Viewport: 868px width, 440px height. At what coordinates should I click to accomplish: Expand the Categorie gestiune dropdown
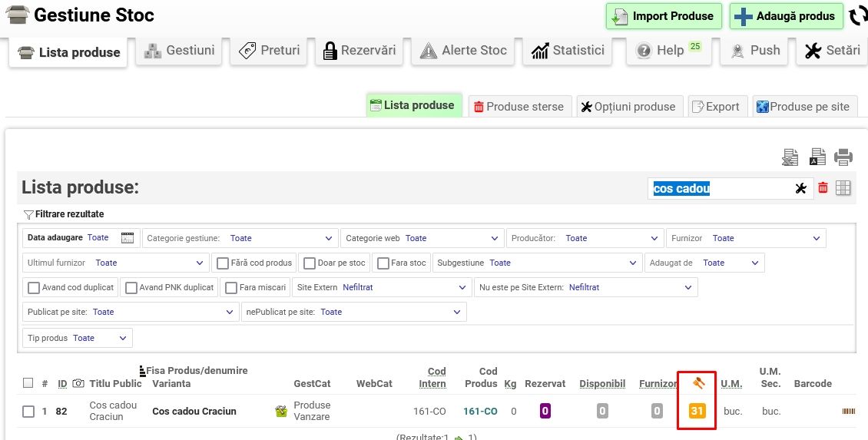point(239,238)
